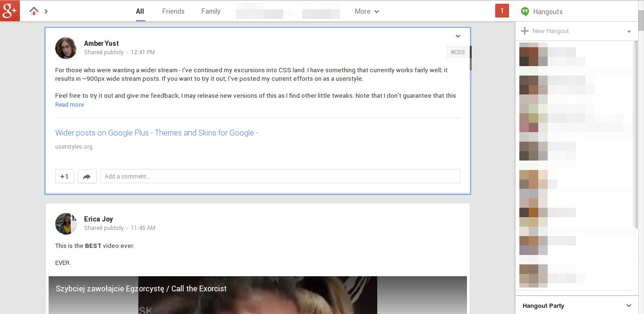This screenshot has height=314, width=644.
Task: Collapse the Hangout Party section
Action: coord(628,306)
